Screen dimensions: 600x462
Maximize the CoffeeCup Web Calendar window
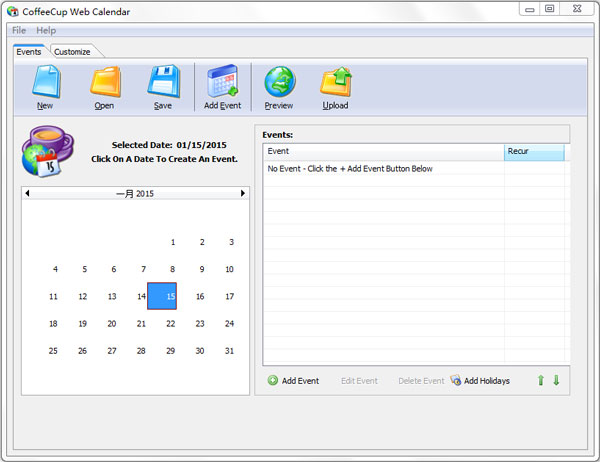pos(549,9)
